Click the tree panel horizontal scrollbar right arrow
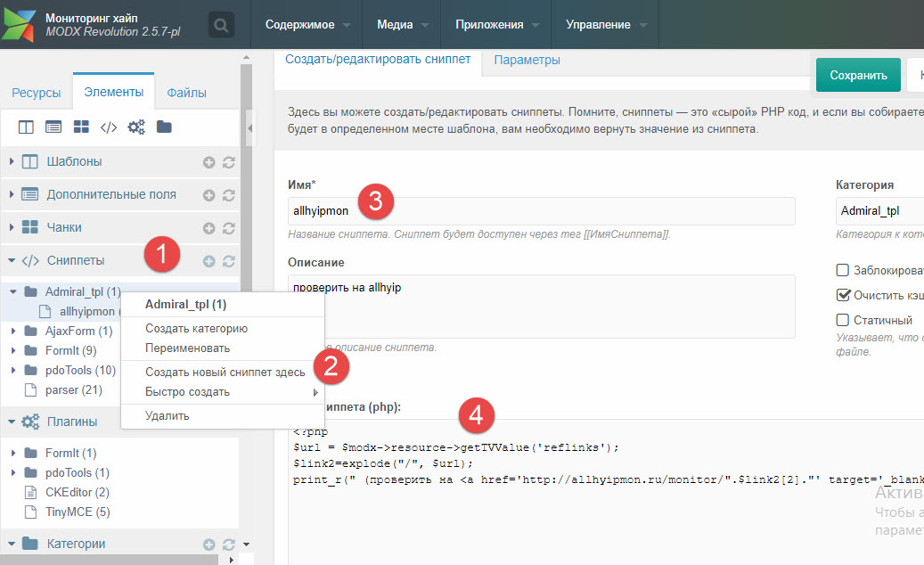The image size is (924, 565). 231,560
